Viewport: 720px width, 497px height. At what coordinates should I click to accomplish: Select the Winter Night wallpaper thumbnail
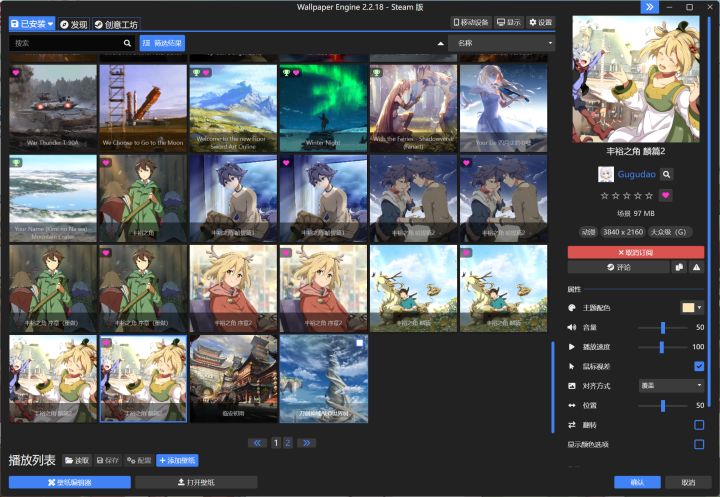click(x=322, y=107)
